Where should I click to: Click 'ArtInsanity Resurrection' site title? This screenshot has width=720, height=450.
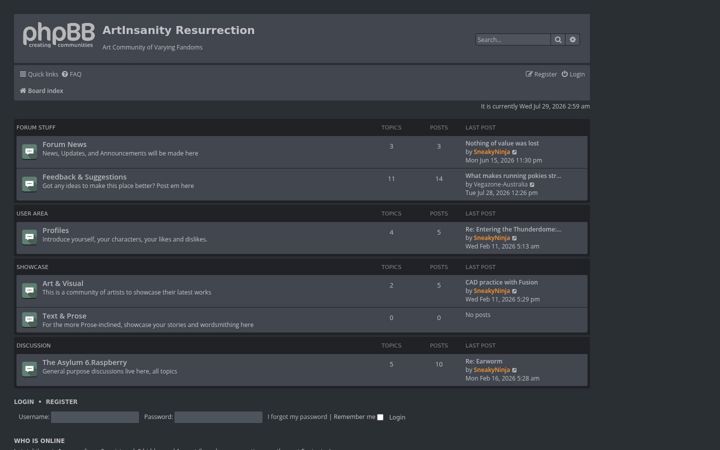(178, 30)
